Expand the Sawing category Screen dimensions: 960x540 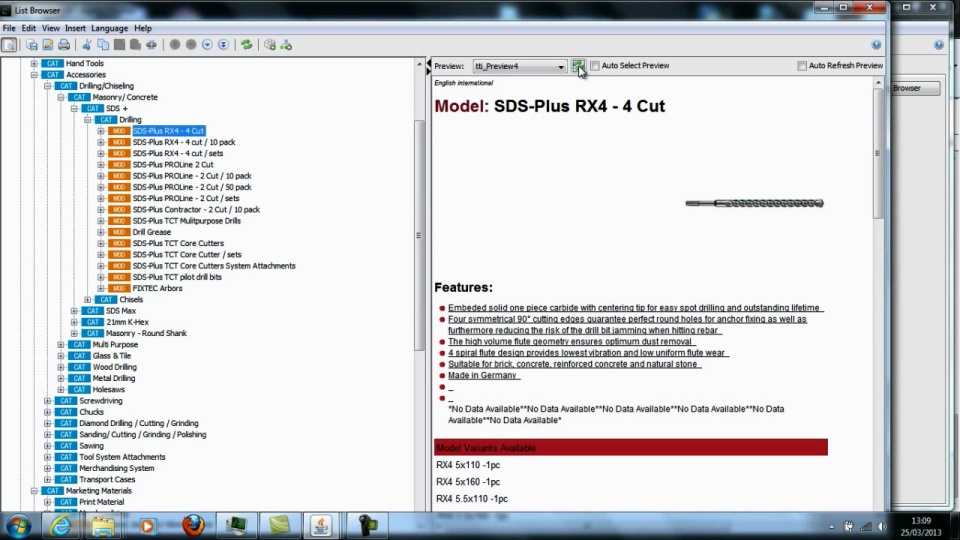[48, 446]
